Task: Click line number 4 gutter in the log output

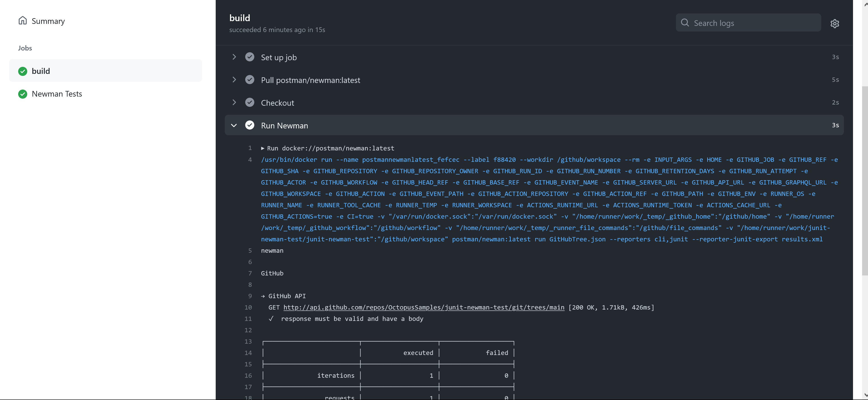Action: 250,160
